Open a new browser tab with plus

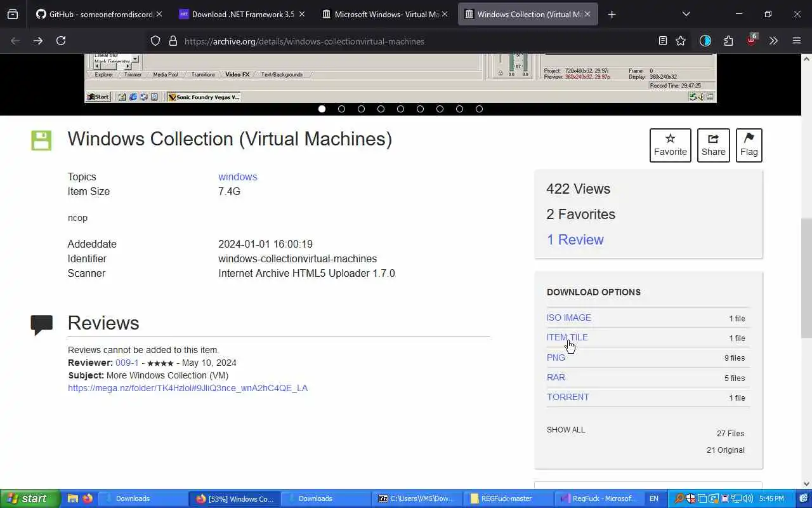(x=612, y=14)
